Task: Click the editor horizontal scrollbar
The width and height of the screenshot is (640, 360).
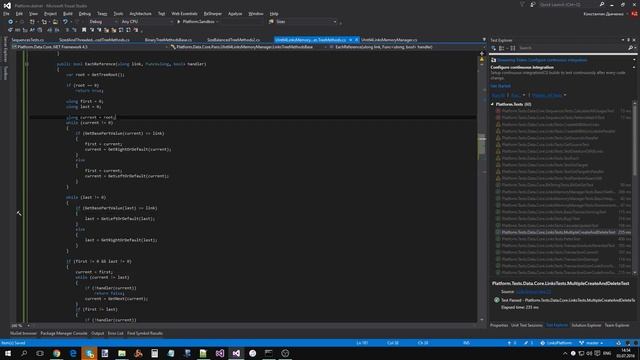Action: pos(253,326)
